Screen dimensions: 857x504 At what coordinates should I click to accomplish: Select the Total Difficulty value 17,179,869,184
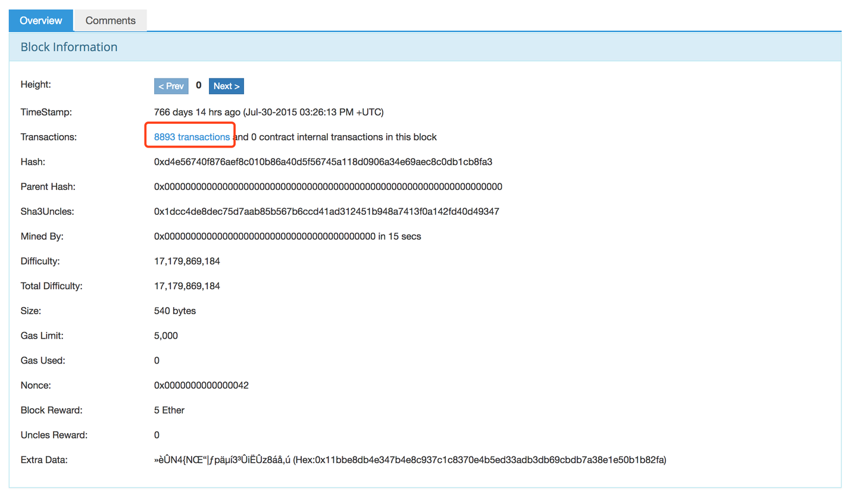[x=187, y=286]
